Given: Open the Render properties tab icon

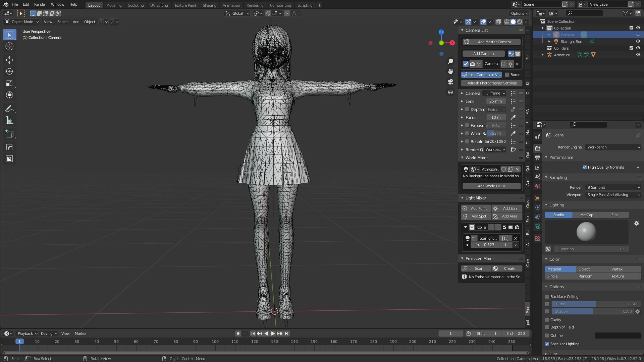Looking at the screenshot, I should [x=538, y=148].
